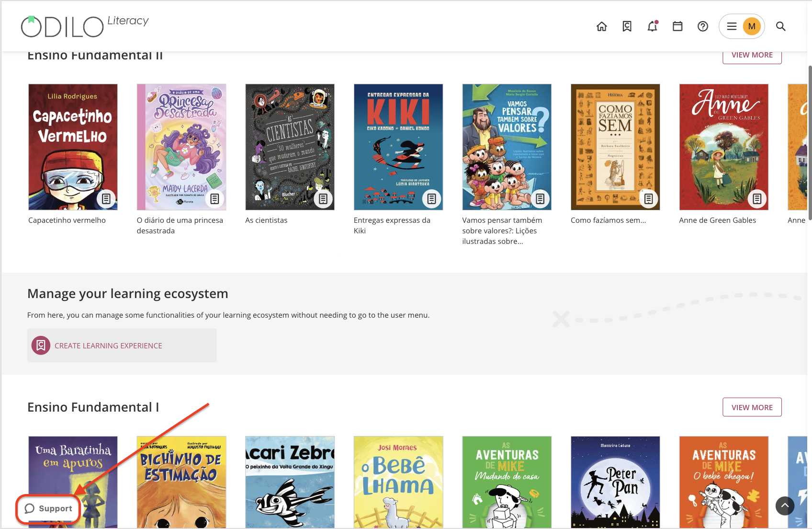Select Vamos Pensar Também Sobre Valores cover
This screenshot has width=812, height=529.
pyautogui.click(x=507, y=147)
